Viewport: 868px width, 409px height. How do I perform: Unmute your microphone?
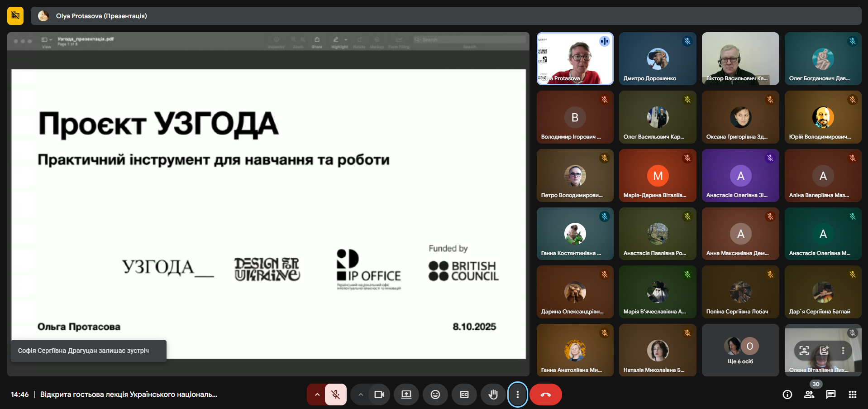[335, 395]
